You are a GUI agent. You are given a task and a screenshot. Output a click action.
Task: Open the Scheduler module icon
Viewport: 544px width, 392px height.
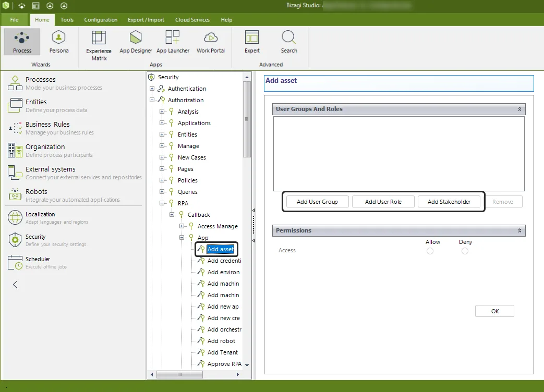[15, 262]
